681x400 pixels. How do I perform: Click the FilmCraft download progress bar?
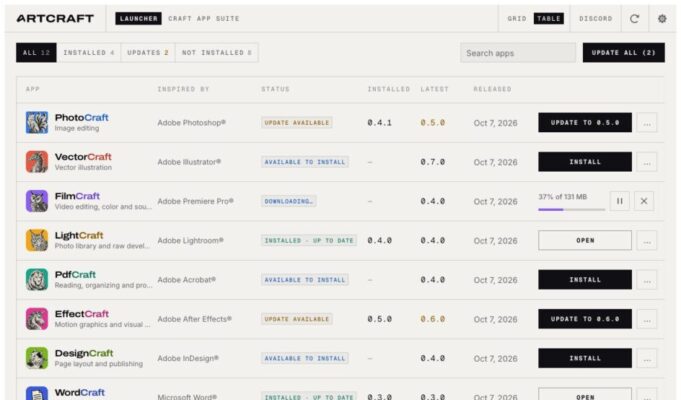pyautogui.click(x=572, y=209)
